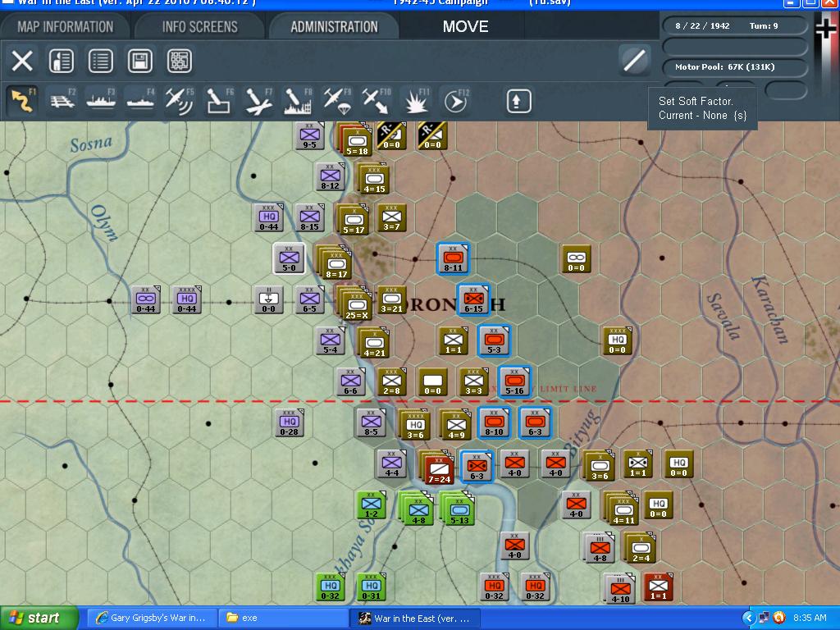Select the 25=X Voronezh stack
The height and width of the screenshot is (630, 840).
[x=358, y=307]
